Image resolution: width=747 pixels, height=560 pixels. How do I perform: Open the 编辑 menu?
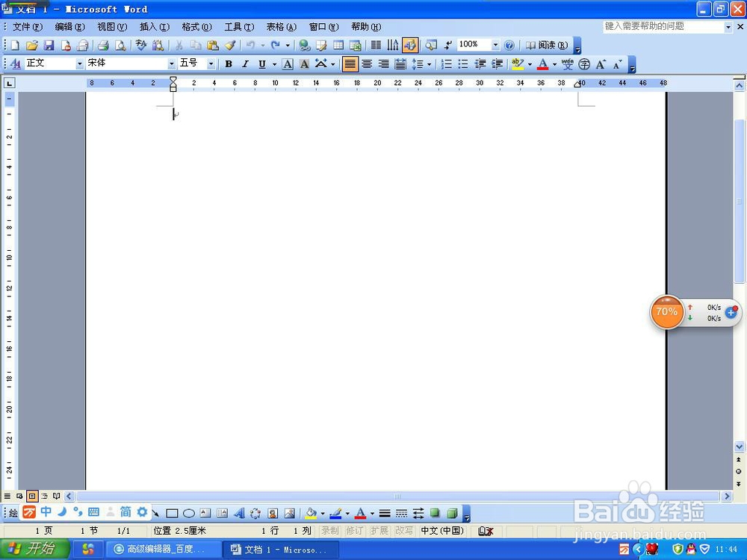69,27
